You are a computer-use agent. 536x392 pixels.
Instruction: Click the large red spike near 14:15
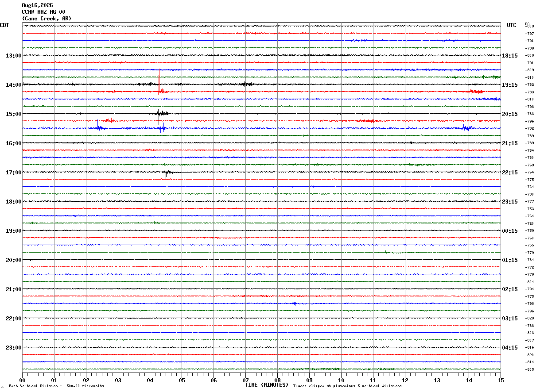click(x=159, y=83)
